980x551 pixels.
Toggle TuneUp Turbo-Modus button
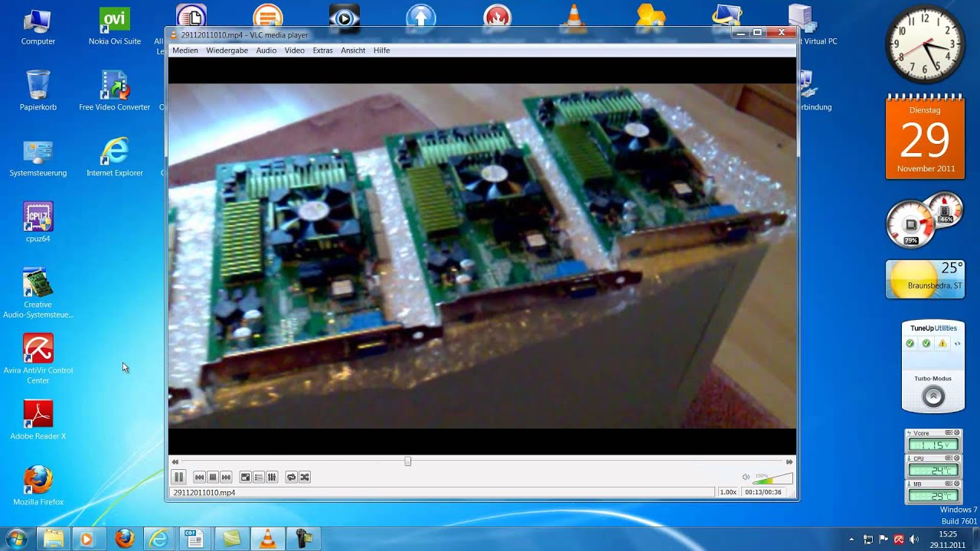click(933, 396)
